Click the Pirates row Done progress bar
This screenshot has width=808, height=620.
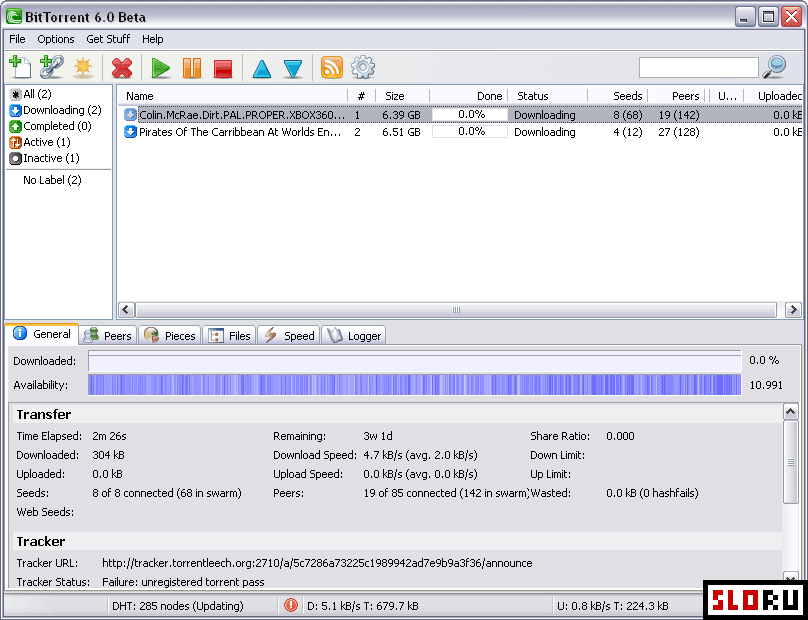[469, 132]
